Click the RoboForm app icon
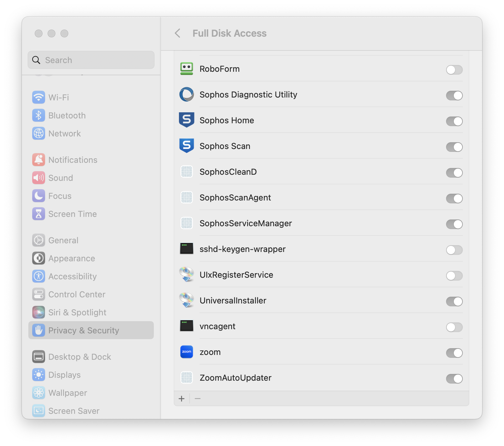 click(186, 69)
